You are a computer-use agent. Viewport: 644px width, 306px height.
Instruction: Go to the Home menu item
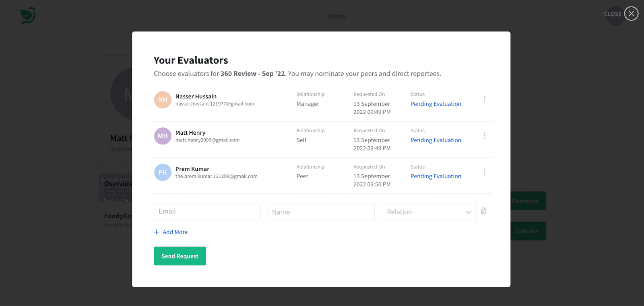point(336,16)
